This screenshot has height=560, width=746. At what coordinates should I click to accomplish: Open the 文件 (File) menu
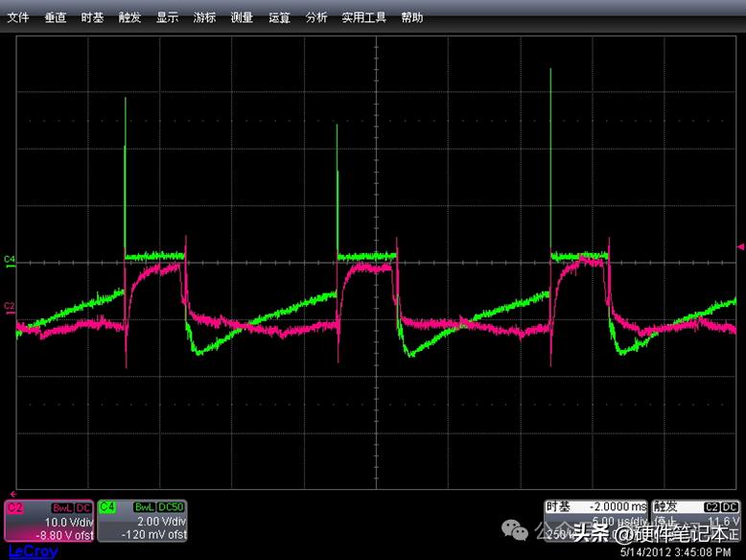tap(19, 17)
